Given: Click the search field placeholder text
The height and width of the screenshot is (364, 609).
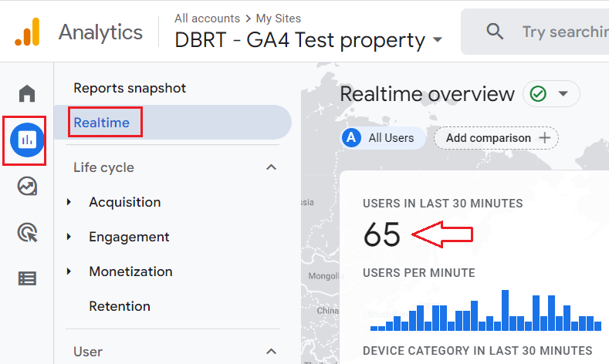Looking at the screenshot, I should (x=566, y=32).
